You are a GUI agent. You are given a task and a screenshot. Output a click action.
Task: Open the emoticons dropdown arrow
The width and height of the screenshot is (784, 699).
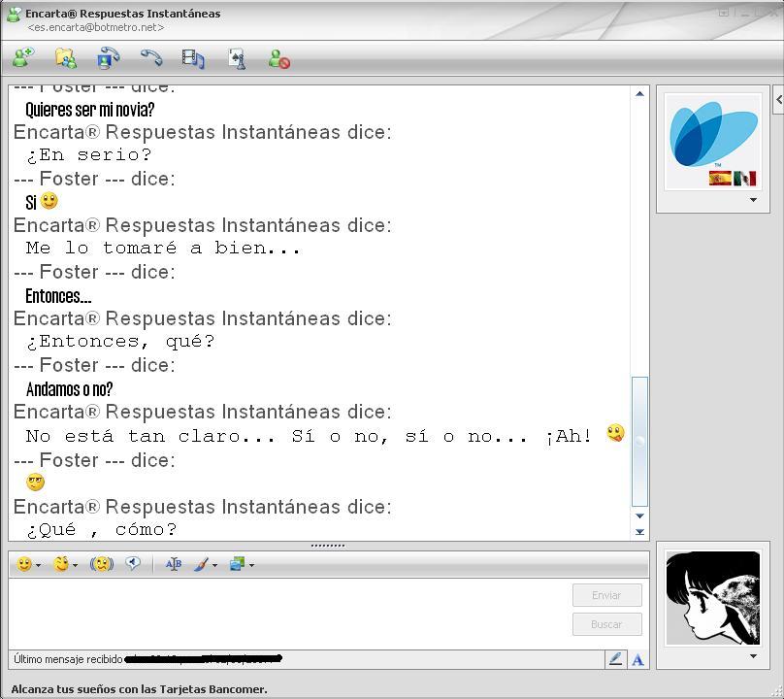(39, 565)
